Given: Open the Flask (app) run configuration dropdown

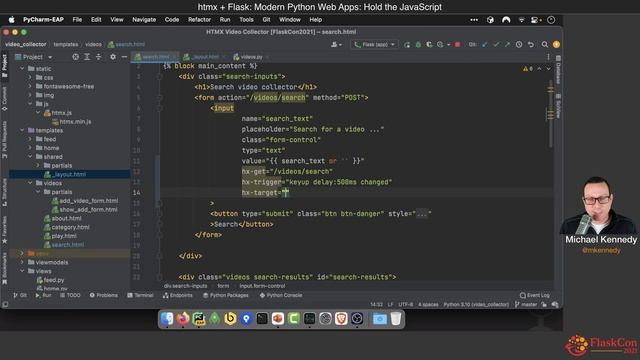Looking at the screenshot, I should [x=375, y=44].
